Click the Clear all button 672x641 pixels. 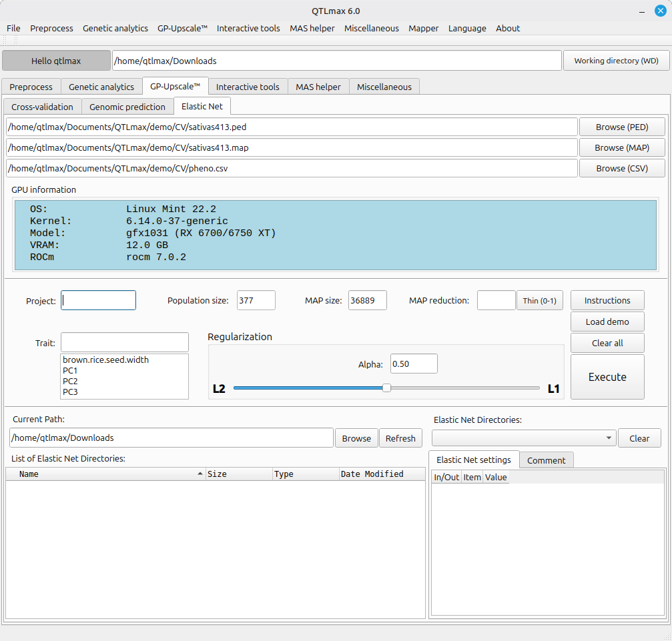pos(607,343)
